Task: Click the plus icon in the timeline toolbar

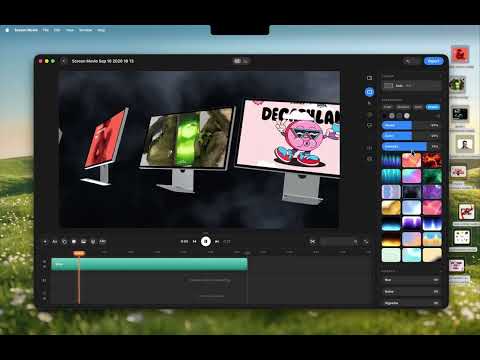Action: 45,242
